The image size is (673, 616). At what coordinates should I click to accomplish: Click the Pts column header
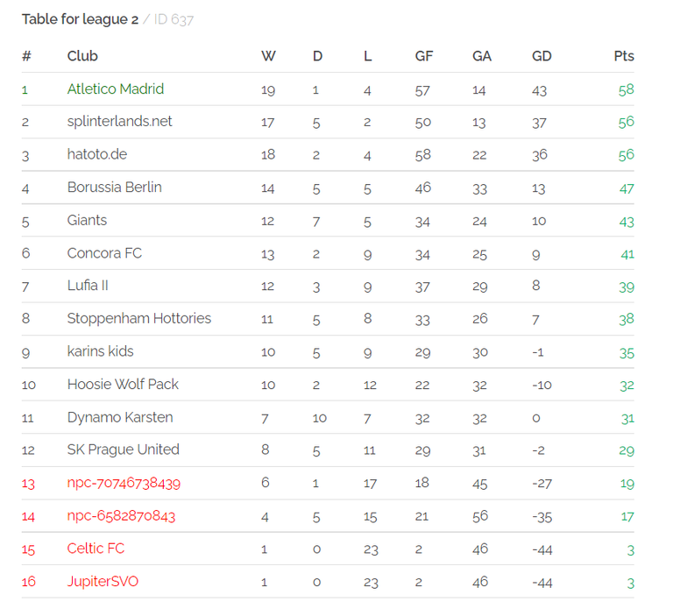(x=624, y=56)
